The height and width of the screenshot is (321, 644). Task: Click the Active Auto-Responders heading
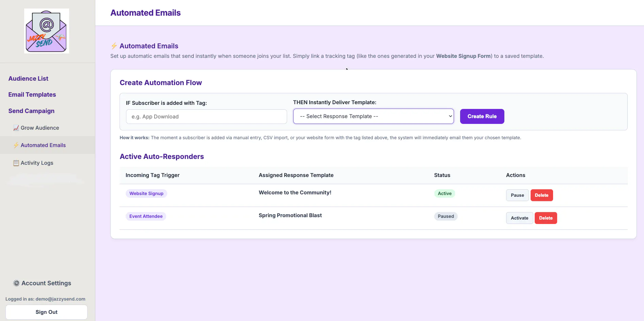point(162,157)
